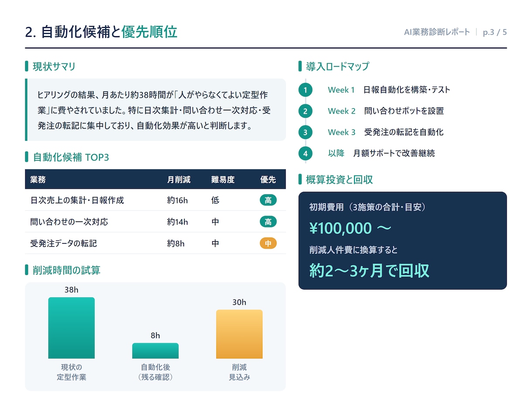The height and width of the screenshot is (399, 532).
Task: Click the 以降 label
Action: (336, 153)
